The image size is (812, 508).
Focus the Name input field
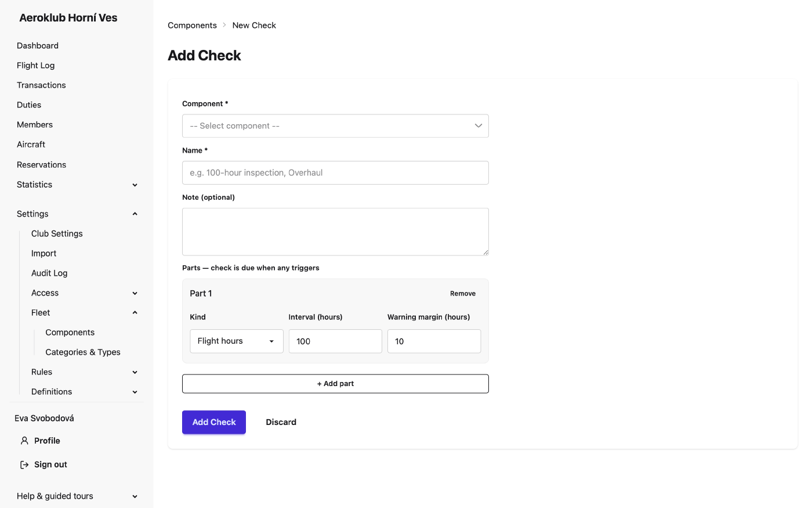[x=335, y=173]
